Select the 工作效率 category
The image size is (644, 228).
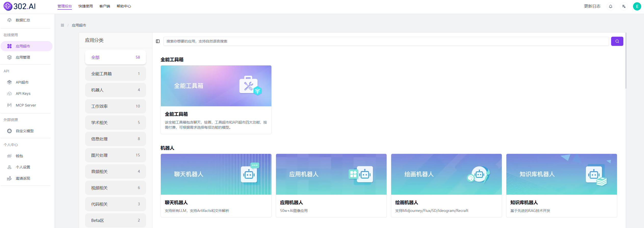[115, 106]
